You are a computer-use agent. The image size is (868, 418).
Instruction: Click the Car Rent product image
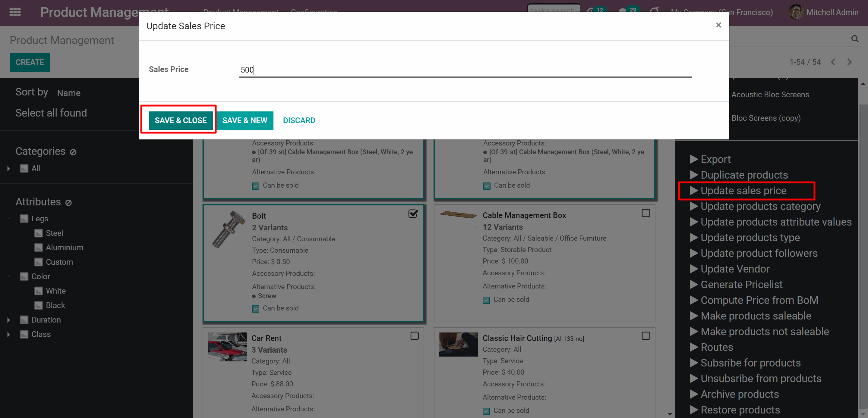pyautogui.click(x=227, y=347)
